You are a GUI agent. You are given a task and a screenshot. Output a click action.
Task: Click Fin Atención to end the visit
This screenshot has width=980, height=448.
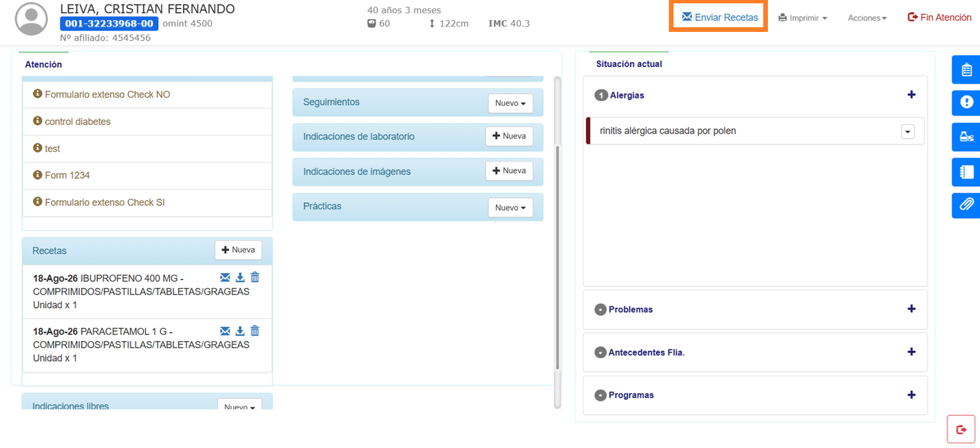pyautogui.click(x=939, y=17)
